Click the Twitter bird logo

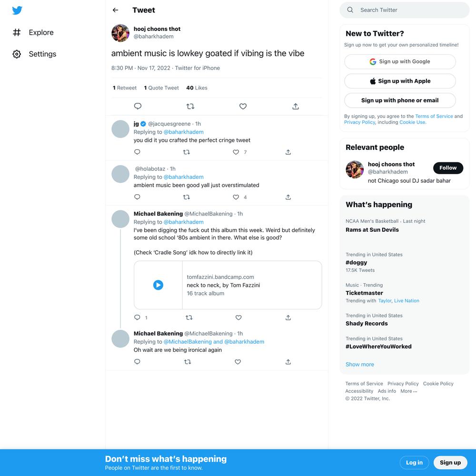(17, 10)
